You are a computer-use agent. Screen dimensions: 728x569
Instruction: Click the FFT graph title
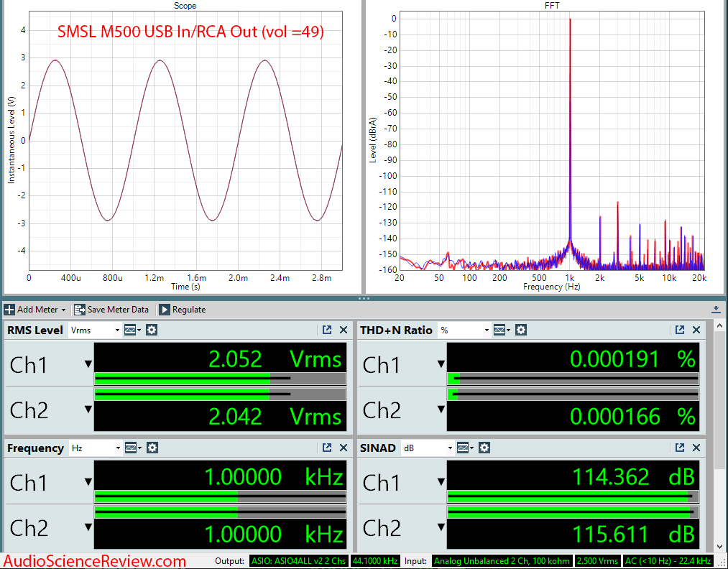(x=552, y=6)
